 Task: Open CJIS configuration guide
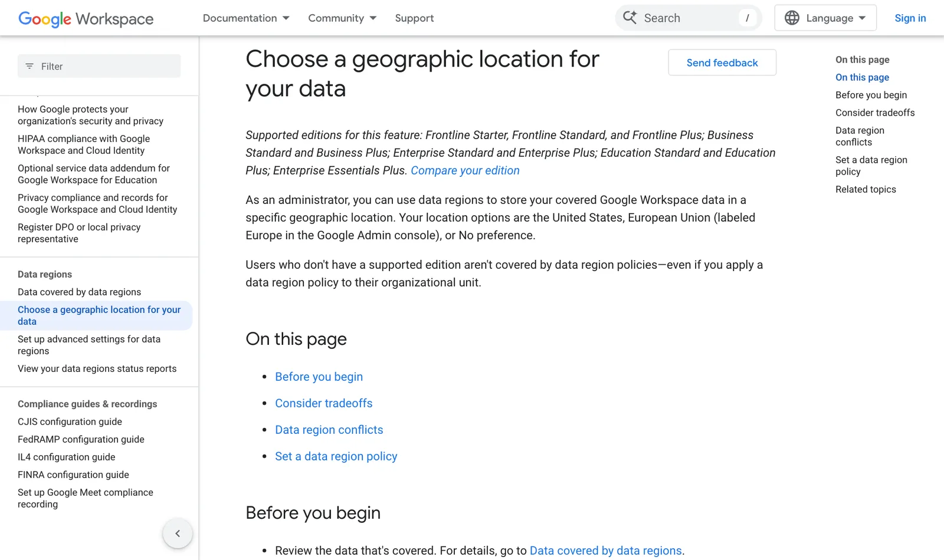tap(70, 421)
